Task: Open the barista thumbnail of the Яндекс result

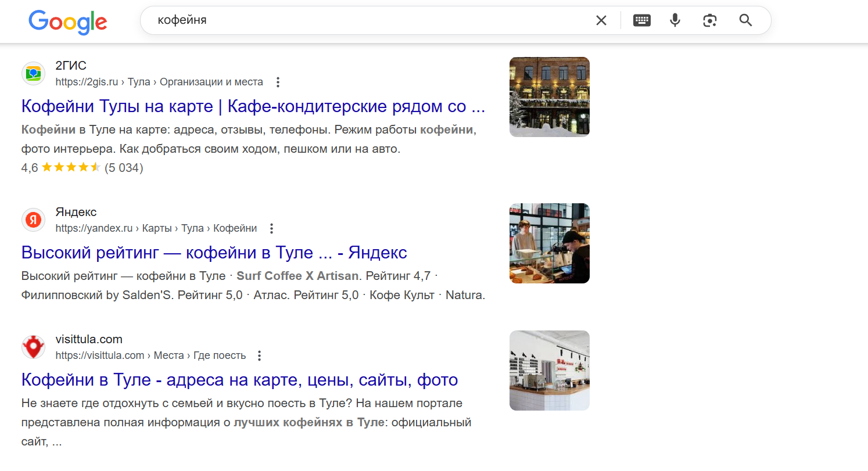Action: point(550,243)
